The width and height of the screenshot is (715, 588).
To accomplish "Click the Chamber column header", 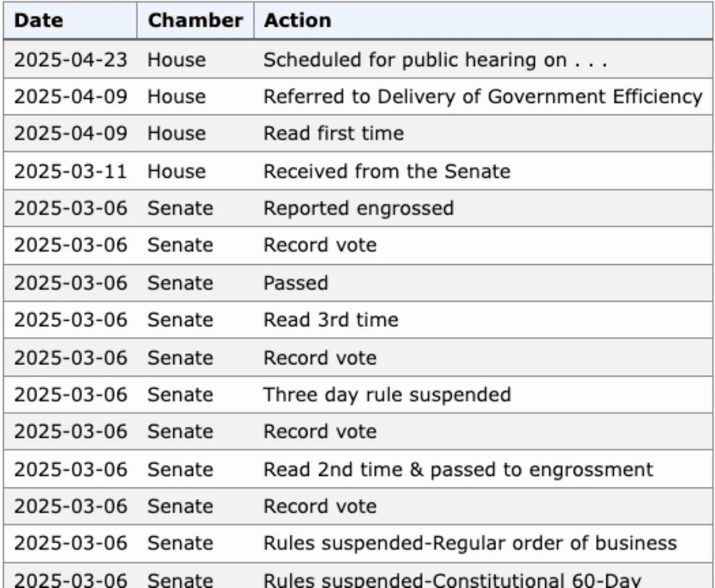I will (x=195, y=21).
